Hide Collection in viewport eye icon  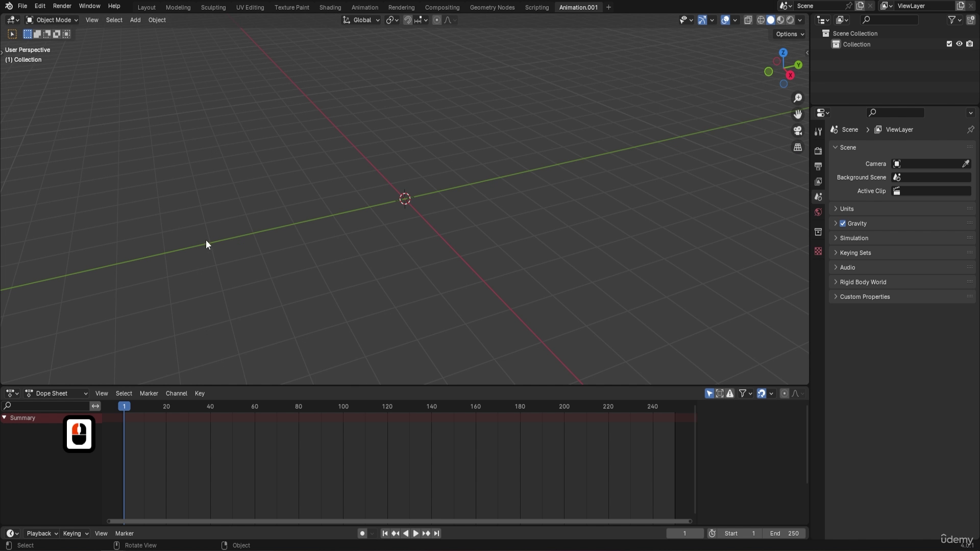(x=959, y=44)
